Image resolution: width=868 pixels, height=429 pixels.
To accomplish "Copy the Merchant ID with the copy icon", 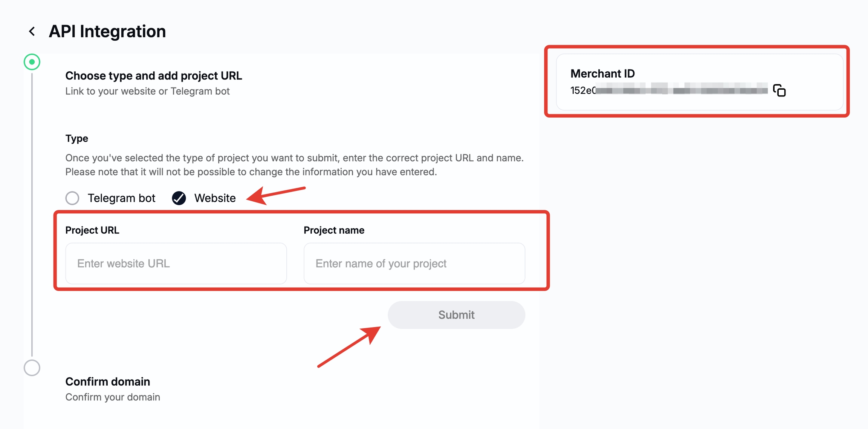I will [x=779, y=90].
